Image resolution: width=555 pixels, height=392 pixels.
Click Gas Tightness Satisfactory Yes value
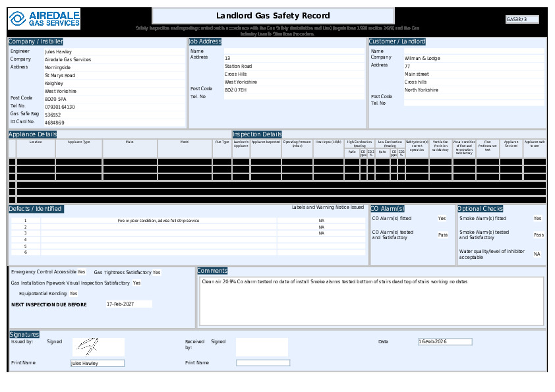pos(156,272)
